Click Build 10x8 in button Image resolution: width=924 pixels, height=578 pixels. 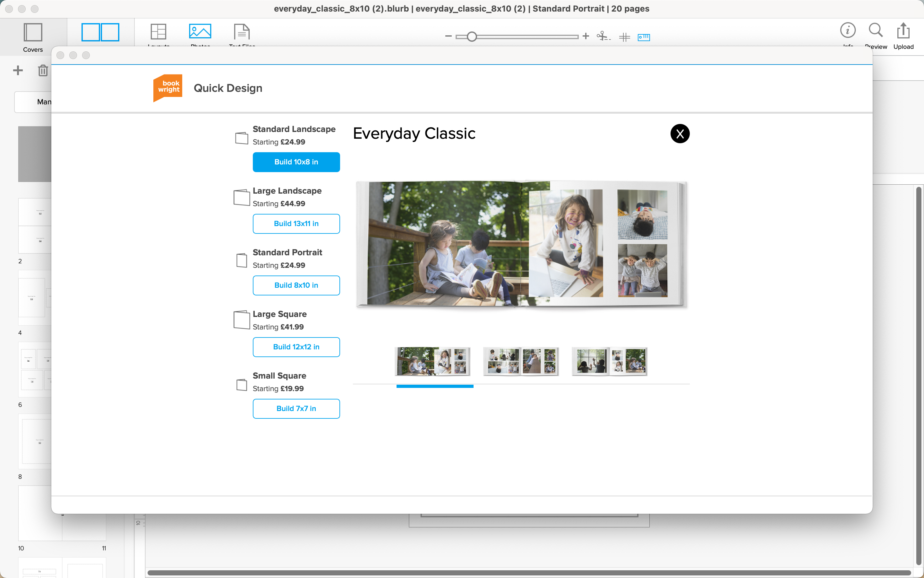point(296,162)
